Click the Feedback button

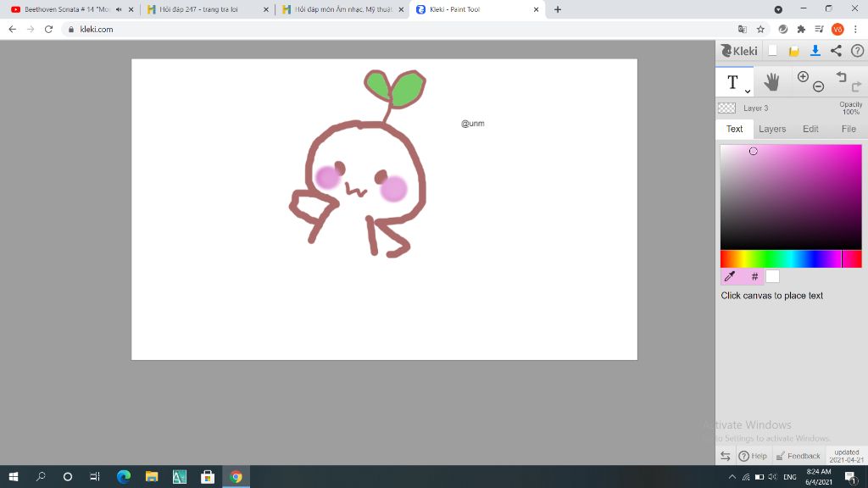tap(798, 456)
